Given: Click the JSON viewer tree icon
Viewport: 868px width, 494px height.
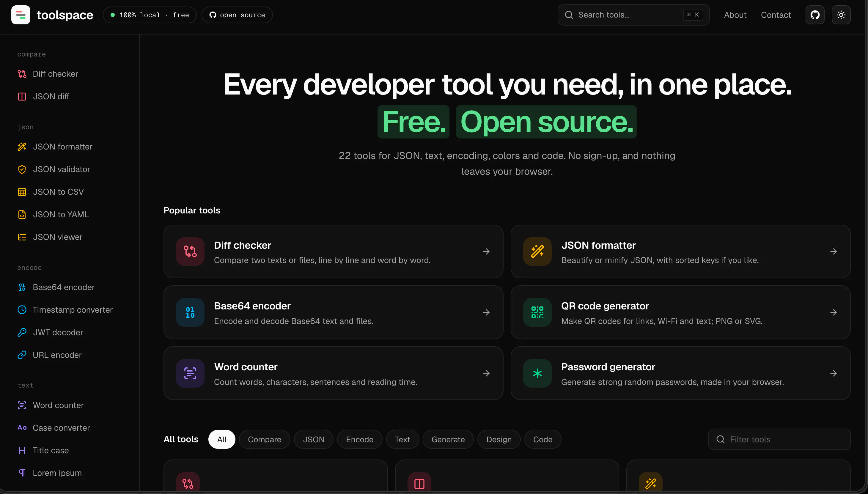Looking at the screenshot, I should (22, 237).
